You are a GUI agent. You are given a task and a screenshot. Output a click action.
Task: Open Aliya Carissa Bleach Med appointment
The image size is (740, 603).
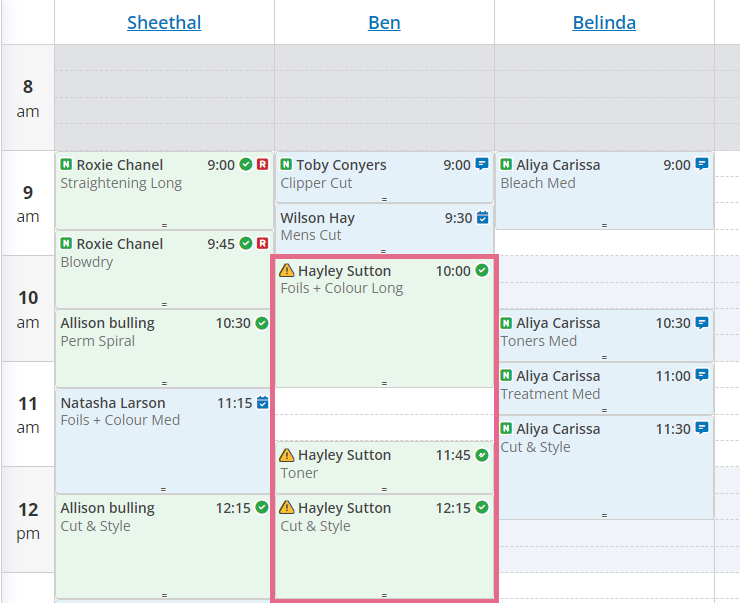tap(604, 191)
